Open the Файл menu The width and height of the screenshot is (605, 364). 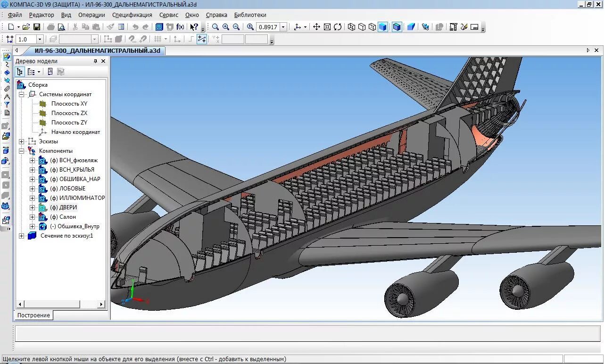point(15,15)
